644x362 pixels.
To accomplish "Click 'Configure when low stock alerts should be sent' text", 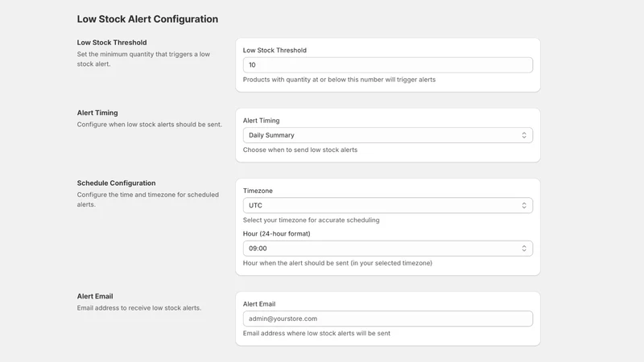I will tap(150, 125).
